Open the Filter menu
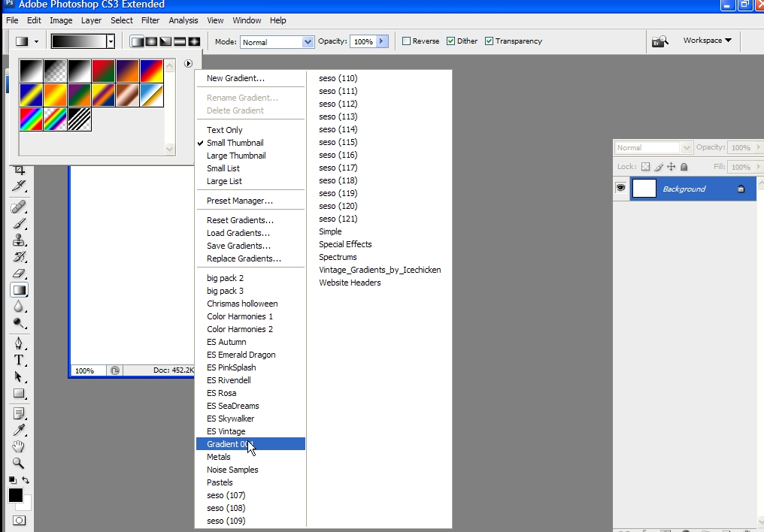This screenshot has height=532, width=764. [x=150, y=20]
